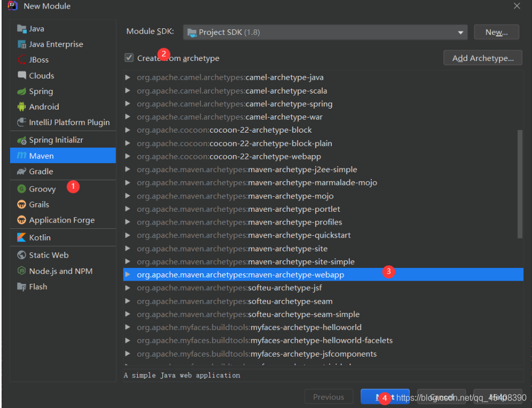Click the Java folder icon in sidebar
This screenshot has height=408, width=532.
tap(22, 29)
